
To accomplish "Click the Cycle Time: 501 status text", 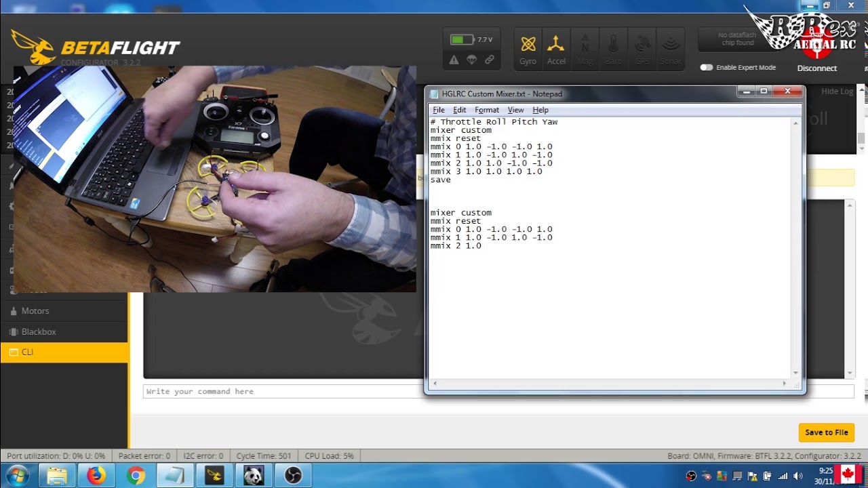I will point(264,456).
